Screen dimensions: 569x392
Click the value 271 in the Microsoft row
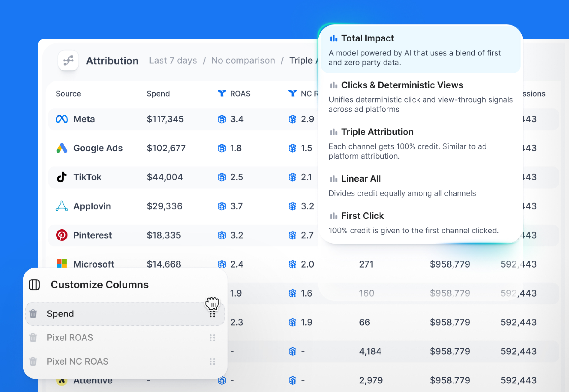[x=366, y=264]
